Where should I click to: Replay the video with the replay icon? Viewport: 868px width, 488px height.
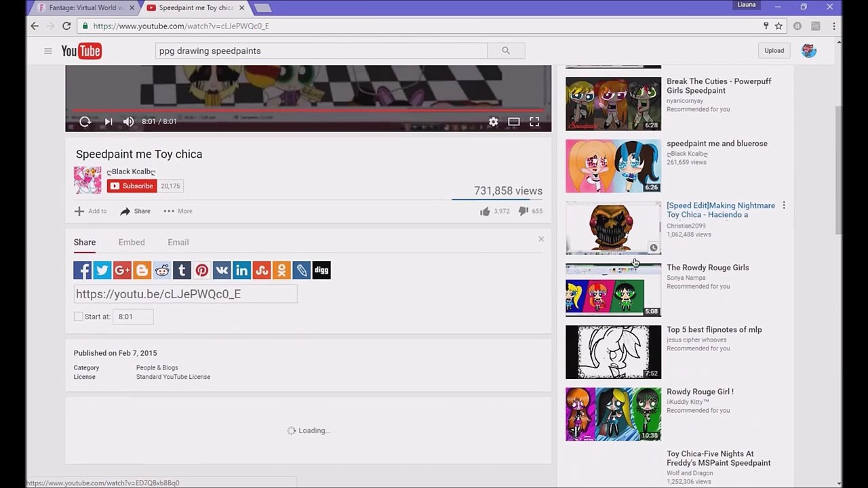pyautogui.click(x=85, y=121)
